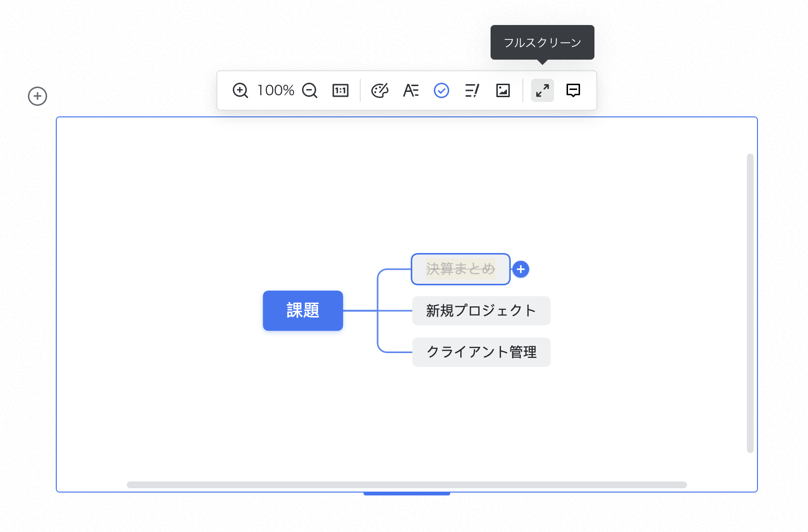Click the edit list icon next to image icon
This screenshot has height=532, width=808.
[472, 90]
